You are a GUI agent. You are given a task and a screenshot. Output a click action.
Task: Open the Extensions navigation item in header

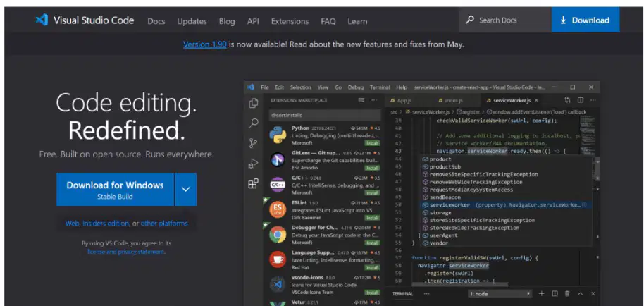pos(290,21)
